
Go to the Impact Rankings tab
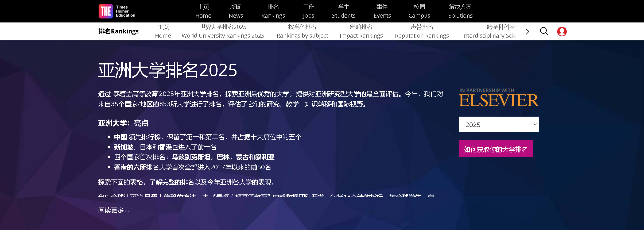[x=361, y=31]
